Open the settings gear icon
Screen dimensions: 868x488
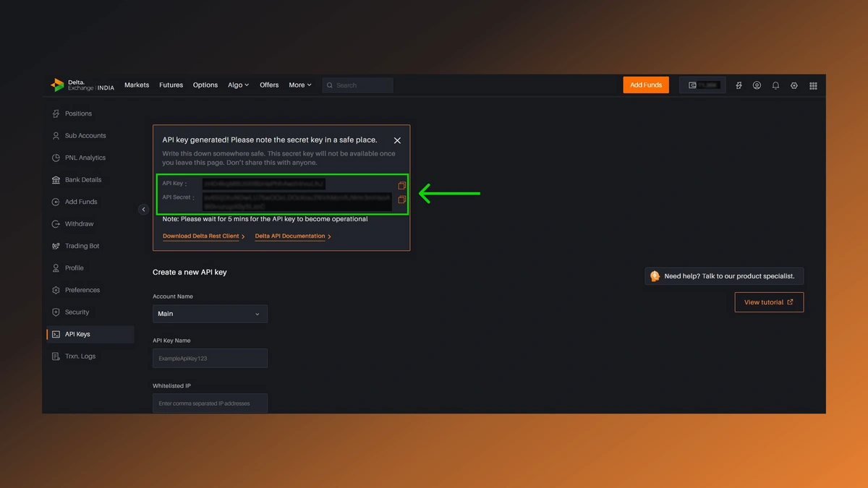click(x=794, y=85)
